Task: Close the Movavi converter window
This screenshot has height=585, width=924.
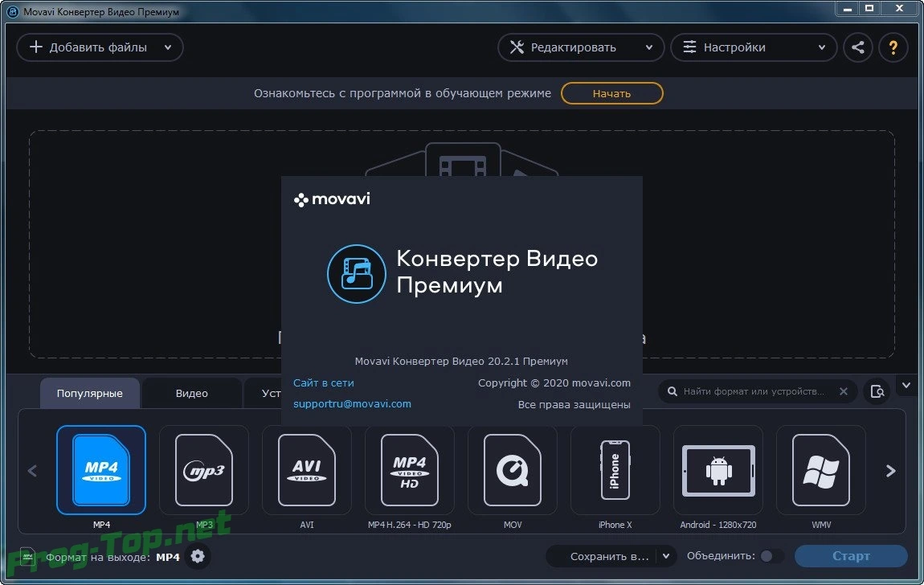Action: click(x=900, y=8)
